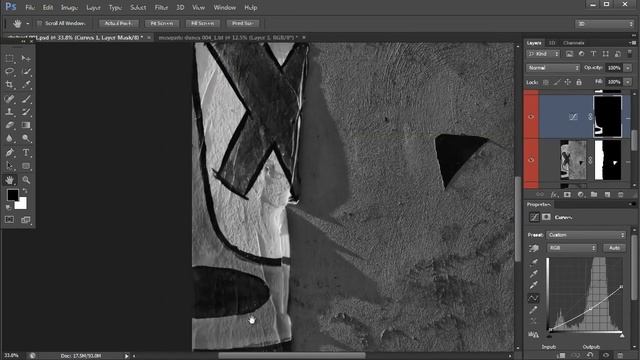Create a new layer group
Screen dimensions: 640x360
(x=594, y=195)
